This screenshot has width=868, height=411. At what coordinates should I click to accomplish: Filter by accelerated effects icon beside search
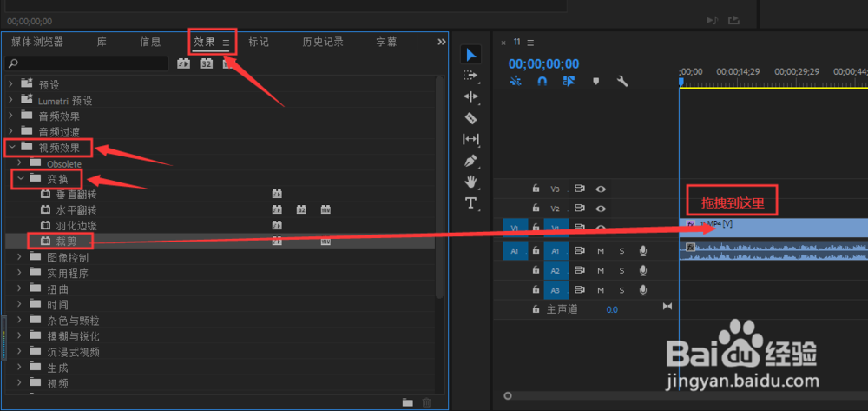(183, 63)
